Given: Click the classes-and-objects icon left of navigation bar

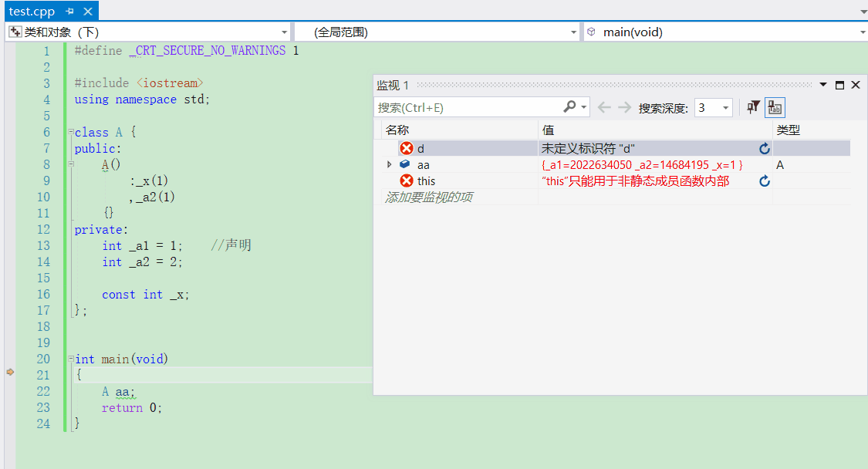Looking at the screenshot, I should [x=15, y=31].
